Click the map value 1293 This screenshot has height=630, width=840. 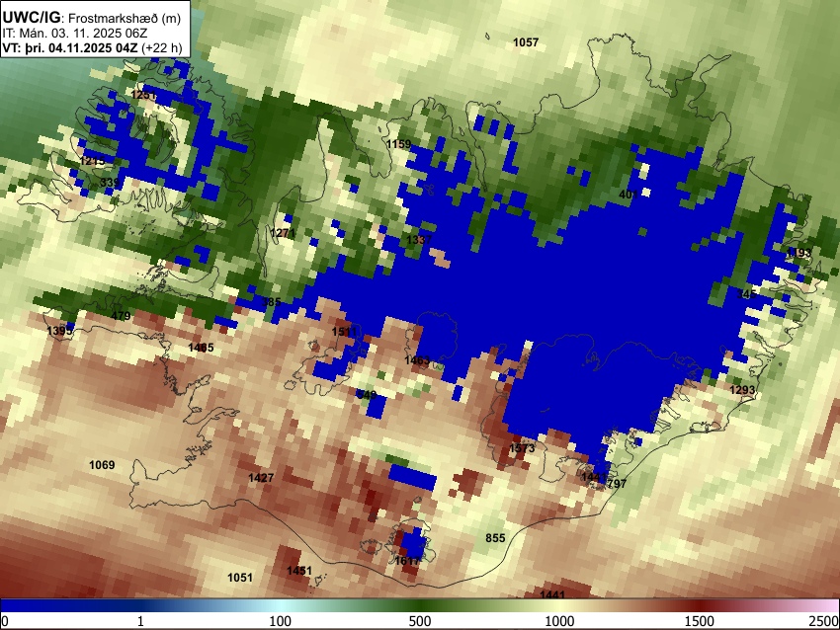[x=742, y=390]
